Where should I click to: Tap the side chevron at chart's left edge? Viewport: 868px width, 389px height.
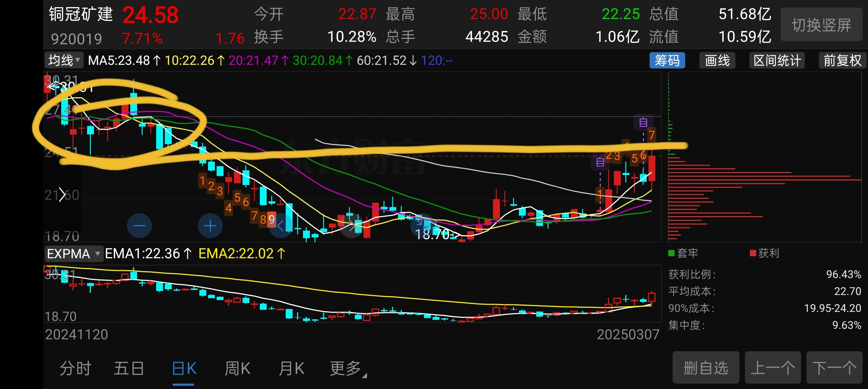pyautogui.click(x=62, y=194)
